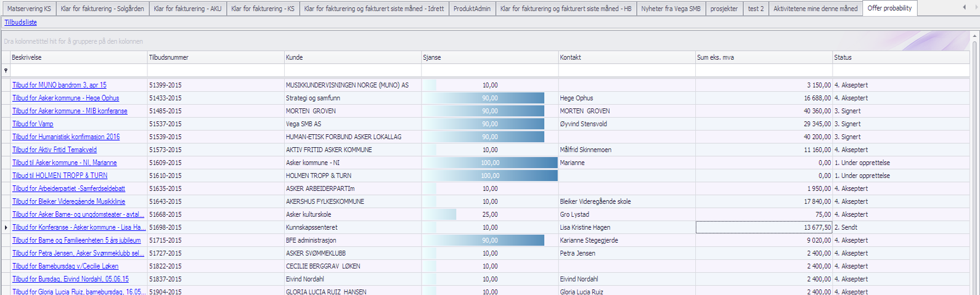Click the filter field under Tilbudsnummer
The image size is (980, 295).
(x=215, y=71)
